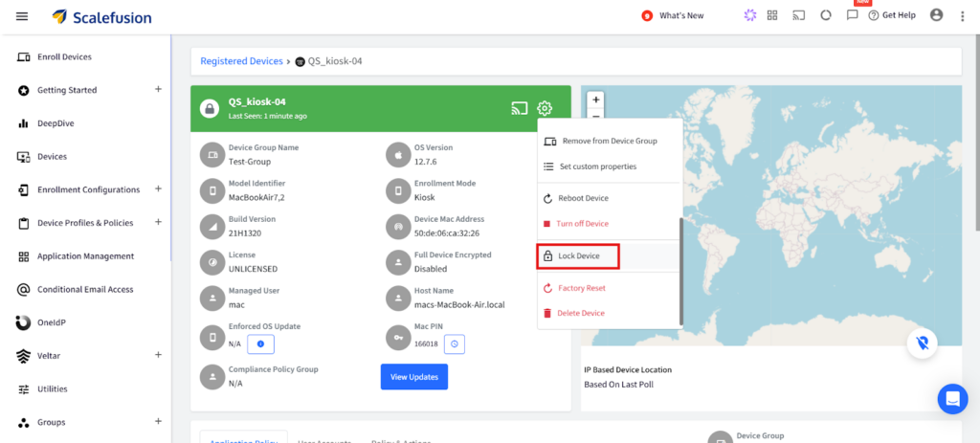The height and width of the screenshot is (443, 980).
Task: Open Get Help
Action: (892, 15)
